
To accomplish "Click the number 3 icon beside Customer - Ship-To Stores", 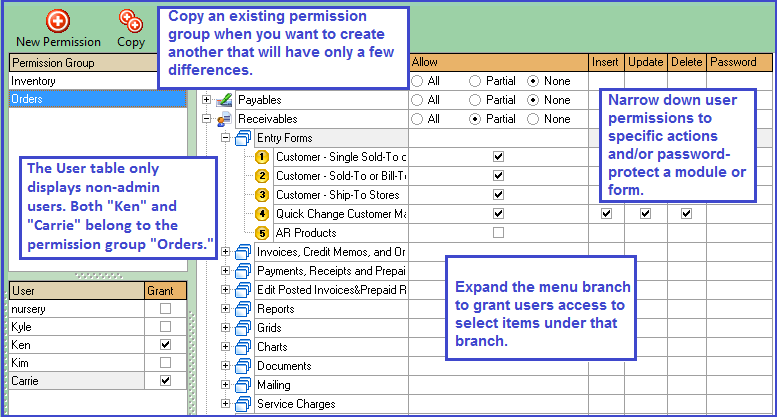I will click(x=262, y=195).
